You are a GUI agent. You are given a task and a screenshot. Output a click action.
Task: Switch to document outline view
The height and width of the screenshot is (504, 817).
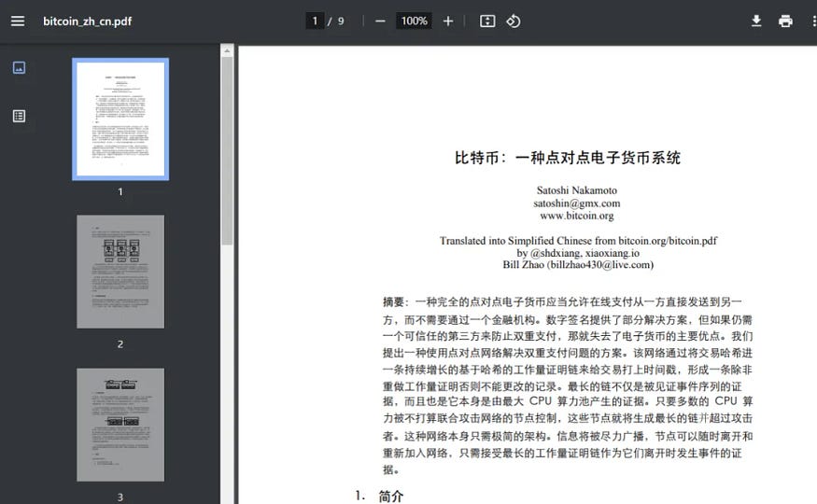pos(19,116)
